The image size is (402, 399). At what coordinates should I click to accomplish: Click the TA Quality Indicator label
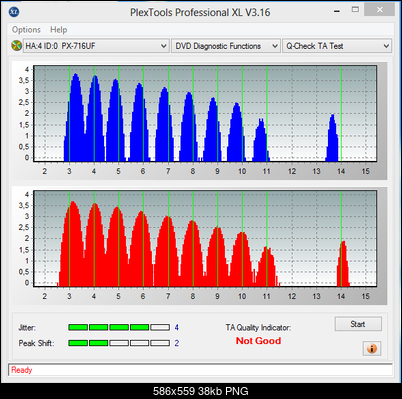(258, 328)
